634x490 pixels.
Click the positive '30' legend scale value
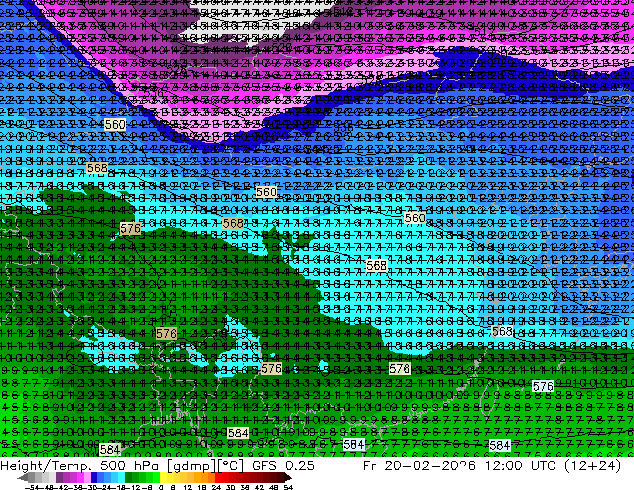[x=230, y=487]
